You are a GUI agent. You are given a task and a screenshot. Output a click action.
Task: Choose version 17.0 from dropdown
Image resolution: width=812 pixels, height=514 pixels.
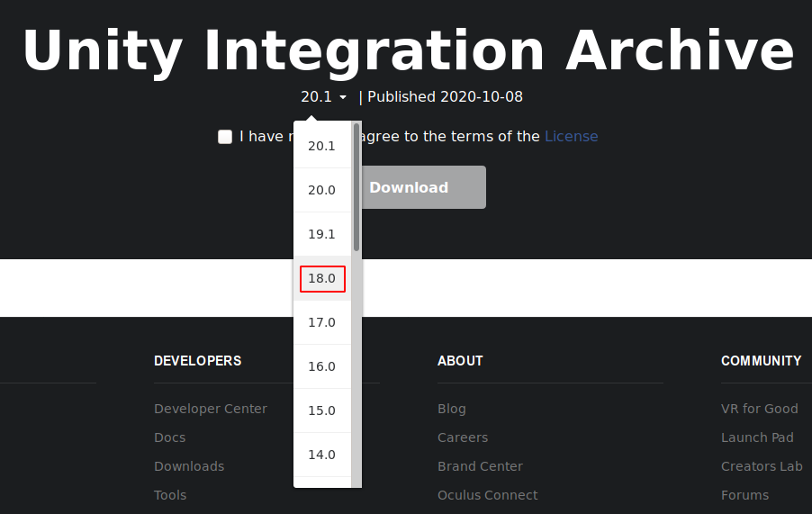321,322
